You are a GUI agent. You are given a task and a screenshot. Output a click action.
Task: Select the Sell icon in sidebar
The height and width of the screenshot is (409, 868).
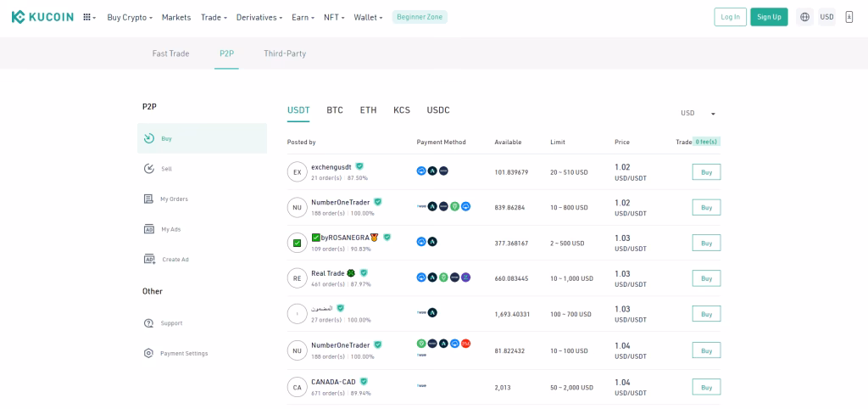point(149,169)
